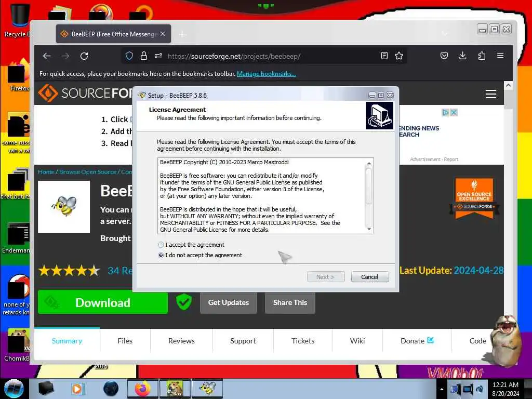This screenshot has height=399, width=532.
Task: Switch to the Support tab
Action: pyautogui.click(x=243, y=341)
